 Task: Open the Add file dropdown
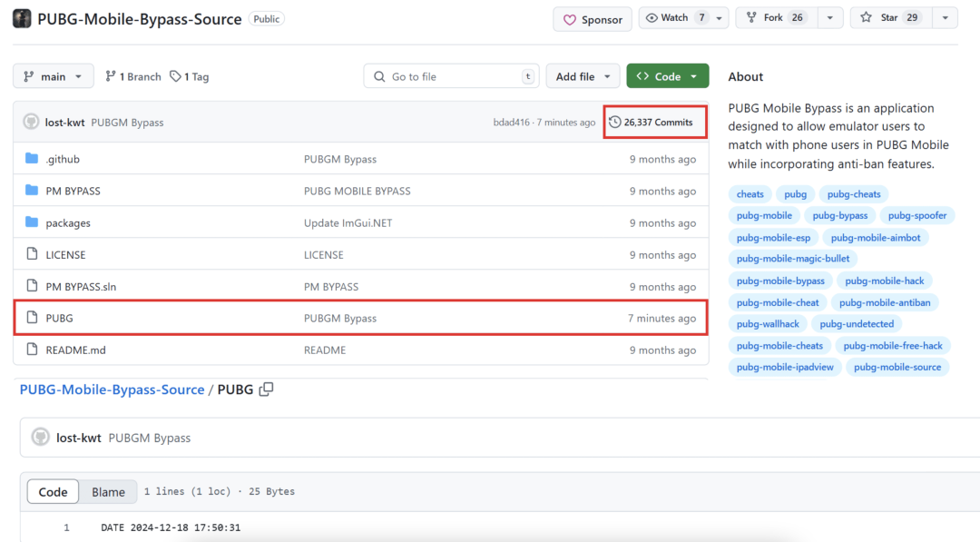[583, 76]
